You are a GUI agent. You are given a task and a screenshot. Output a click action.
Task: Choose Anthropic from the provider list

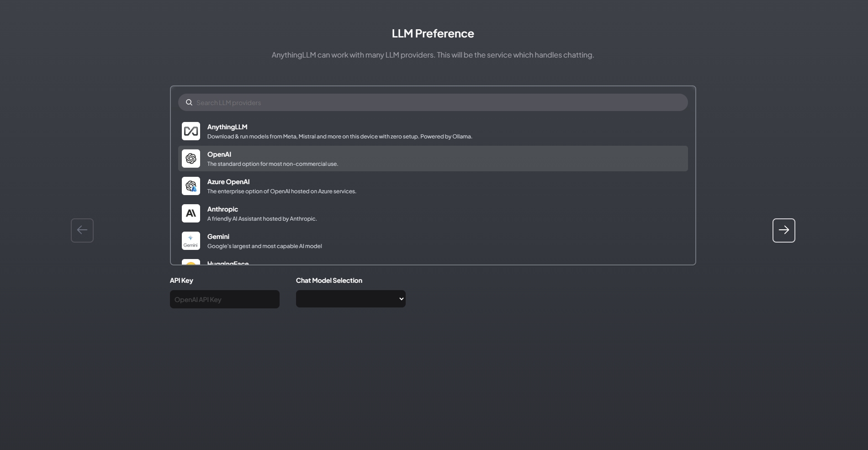click(x=222, y=209)
